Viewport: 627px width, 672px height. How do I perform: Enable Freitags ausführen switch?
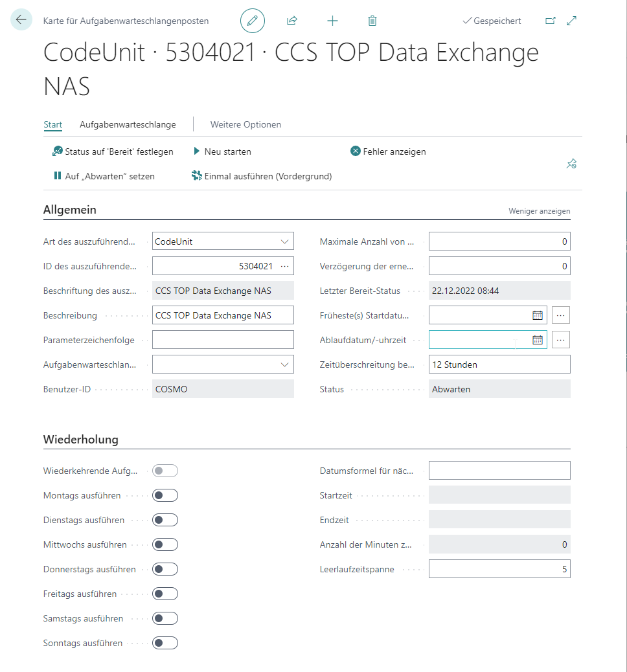tap(165, 594)
